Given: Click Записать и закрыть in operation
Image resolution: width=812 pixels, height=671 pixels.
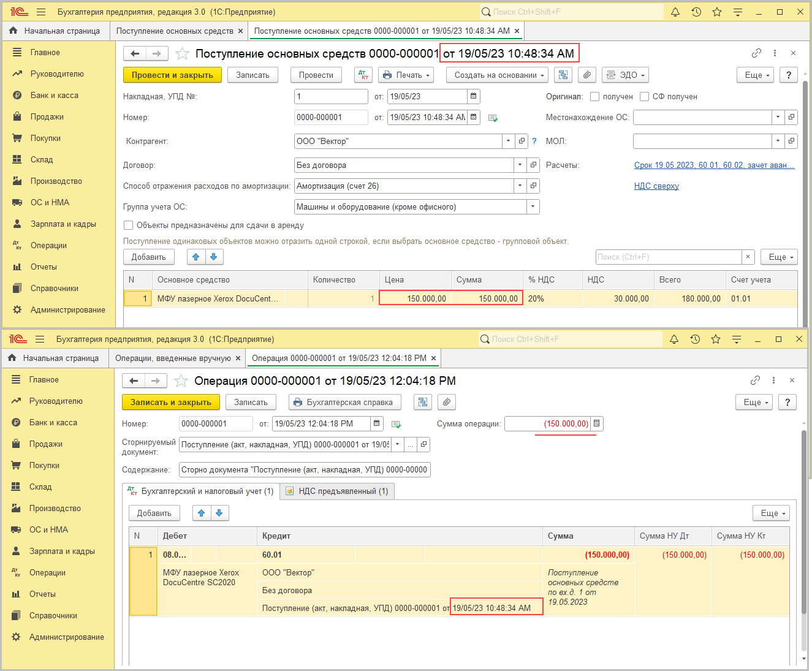Looking at the screenshot, I should coord(171,402).
